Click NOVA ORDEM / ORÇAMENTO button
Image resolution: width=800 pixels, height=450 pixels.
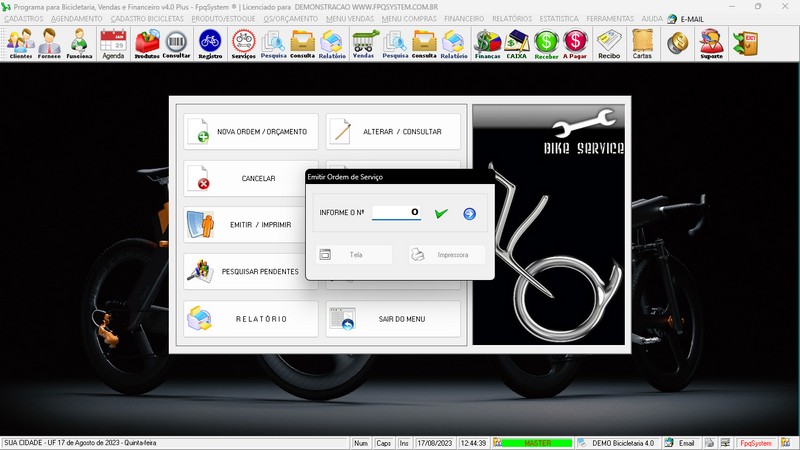251,132
